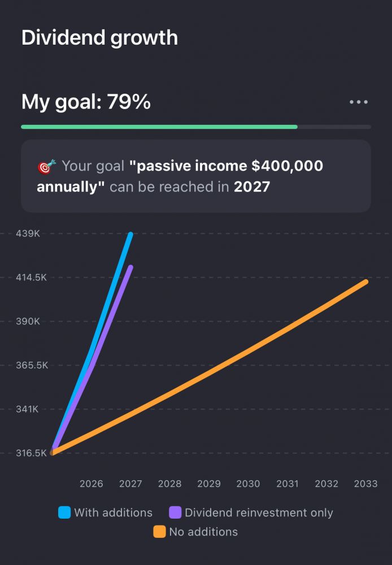Click the green goal progress bar
392x565 pixels.
pos(159,127)
